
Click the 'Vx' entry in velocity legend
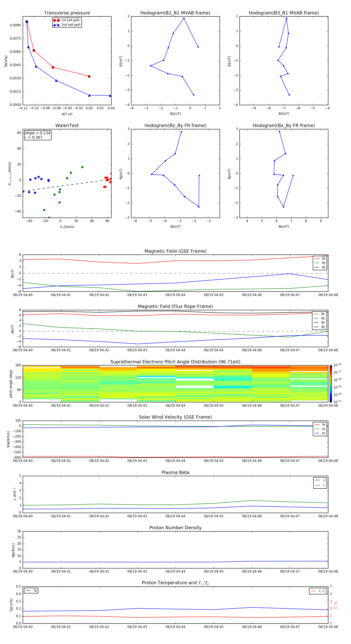tap(320, 424)
